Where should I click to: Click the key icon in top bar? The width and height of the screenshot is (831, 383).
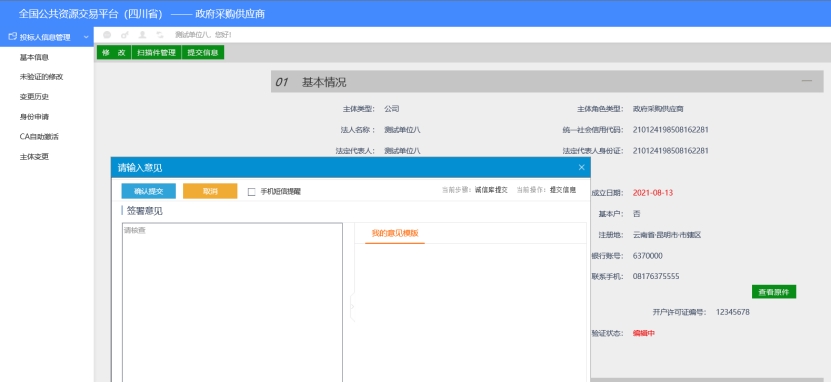[125, 35]
